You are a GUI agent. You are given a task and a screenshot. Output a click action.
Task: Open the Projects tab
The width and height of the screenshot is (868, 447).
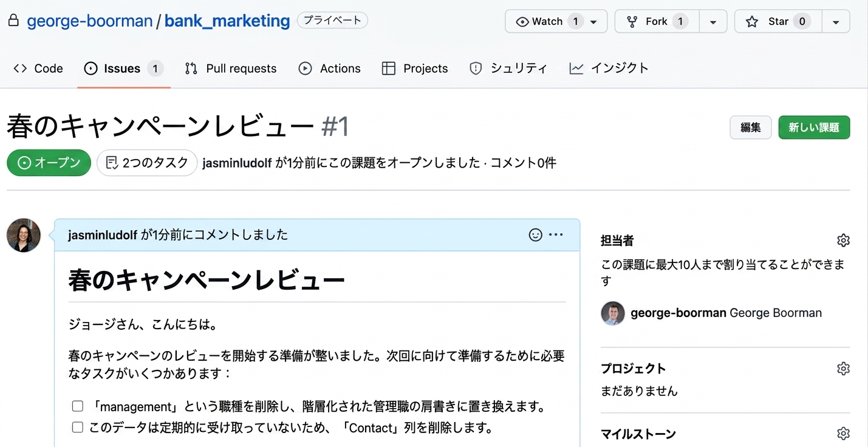pos(414,69)
